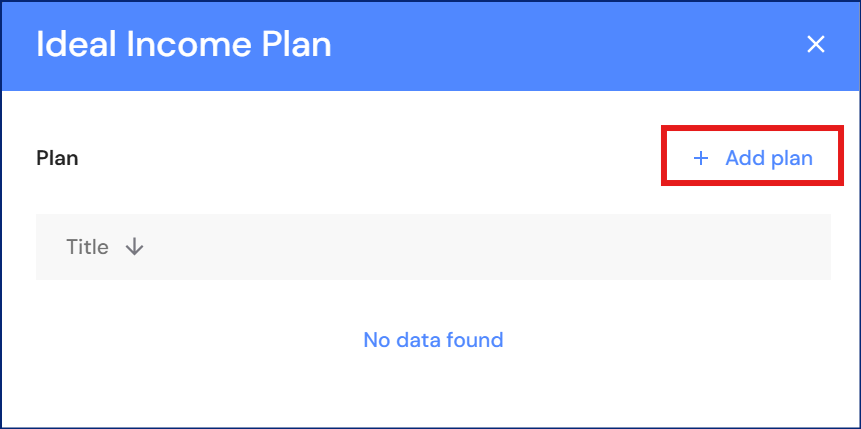Viewport: 861px width, 429px height.
Task: Click the Add plan text label
Action: pyautogui.click(x=768, y=158)
